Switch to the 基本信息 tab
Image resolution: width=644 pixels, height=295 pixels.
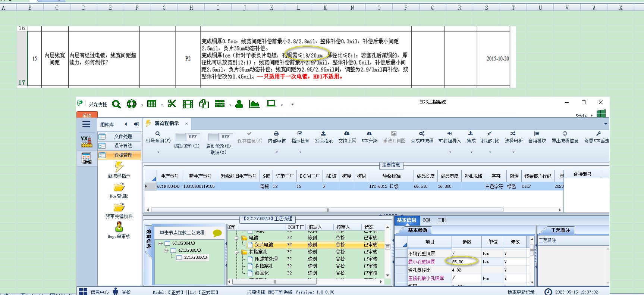coord(406,220)
